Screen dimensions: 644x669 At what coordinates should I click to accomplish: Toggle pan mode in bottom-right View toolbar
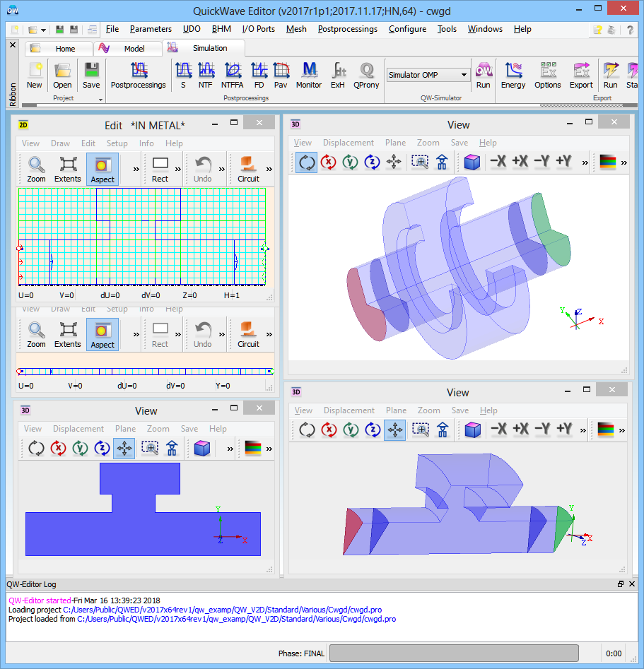click(x=394, y=430)
